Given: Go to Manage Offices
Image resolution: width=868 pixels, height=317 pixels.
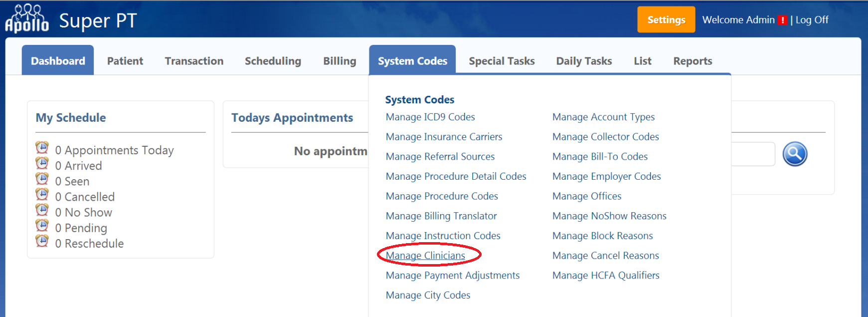Looking at the screenshot, I should click(x=587, y=196).
